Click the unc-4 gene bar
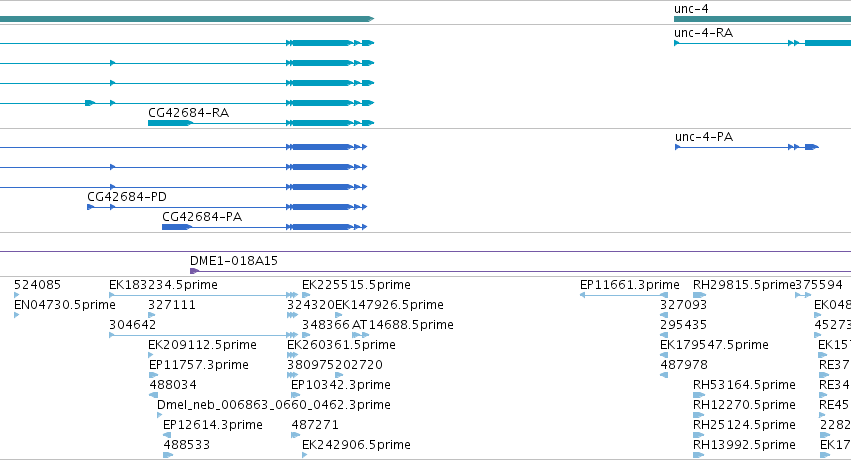This screenshot has width=851, height=460. (x=763, y=19)
